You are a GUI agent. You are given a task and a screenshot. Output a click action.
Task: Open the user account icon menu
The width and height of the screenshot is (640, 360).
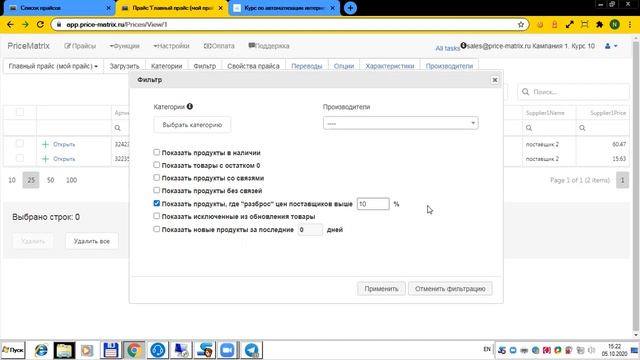pyautogui.click(x=611, y=46)
